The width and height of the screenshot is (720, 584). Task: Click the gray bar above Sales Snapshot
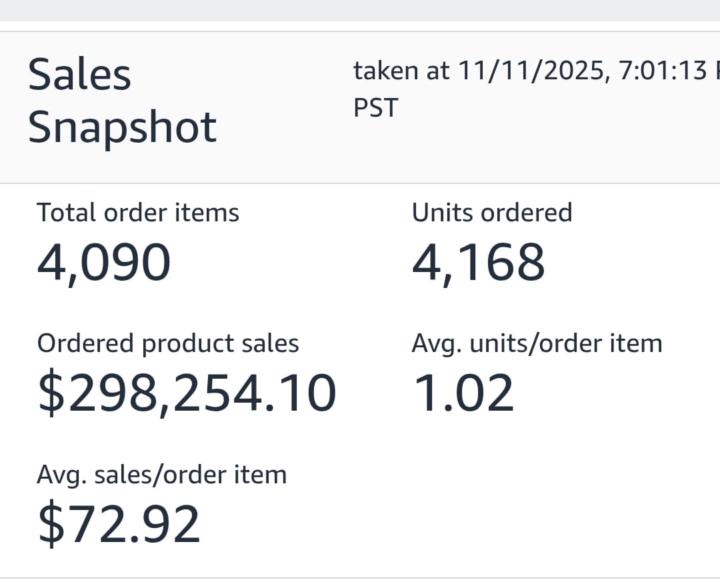(360, 10)
